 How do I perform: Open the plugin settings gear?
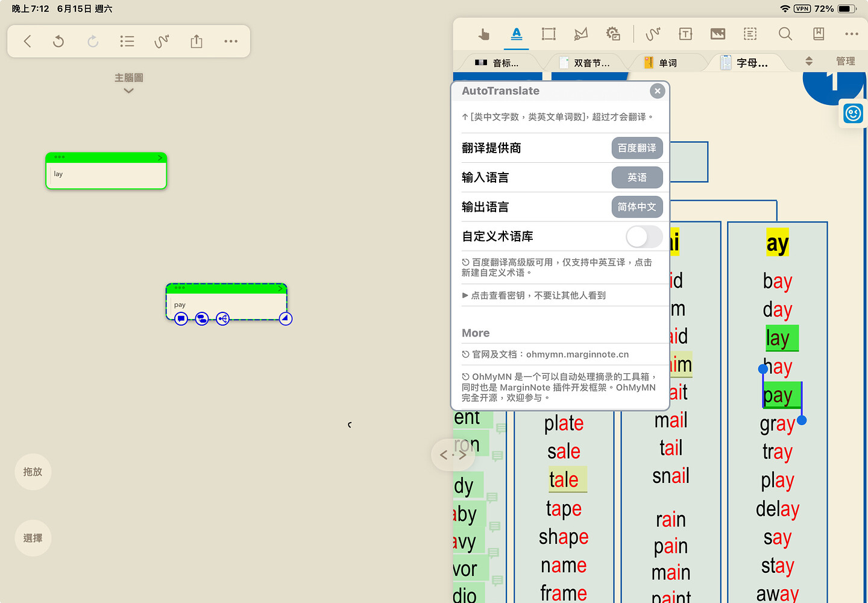click(x=613, y=34)
